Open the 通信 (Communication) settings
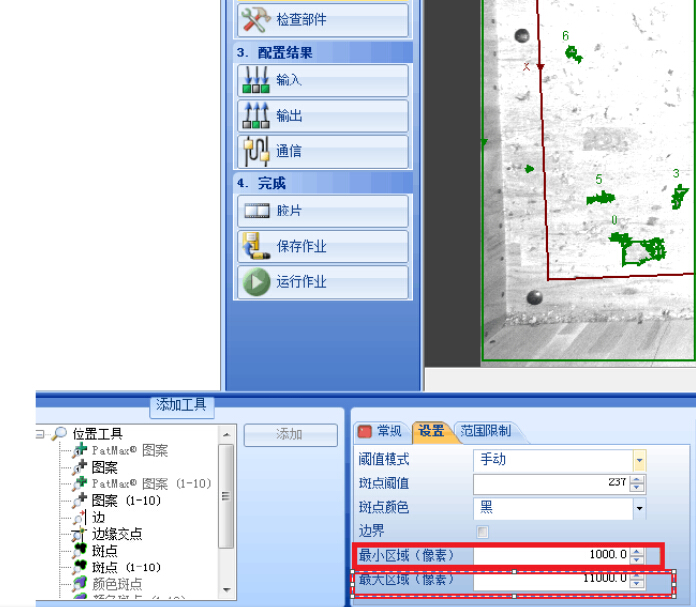 pos(322,152)
